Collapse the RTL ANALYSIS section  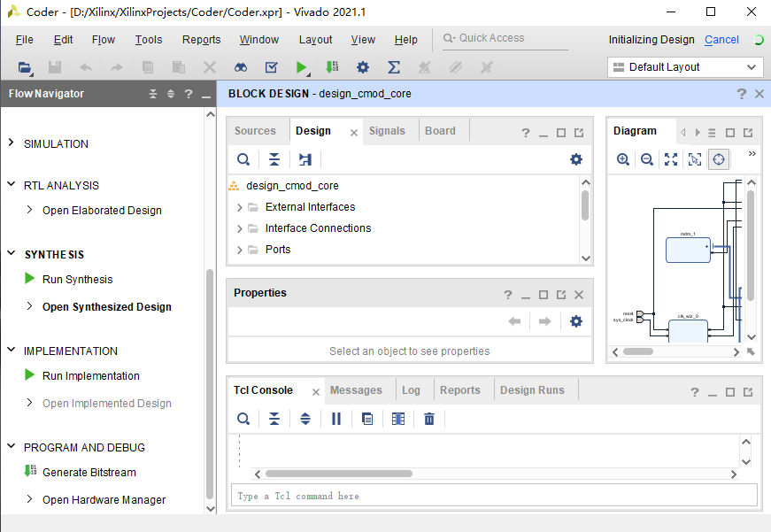click(11, 184)
